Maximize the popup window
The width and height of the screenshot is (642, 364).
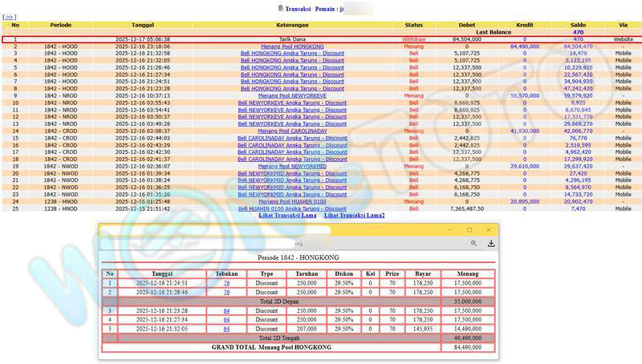[469, 230]
